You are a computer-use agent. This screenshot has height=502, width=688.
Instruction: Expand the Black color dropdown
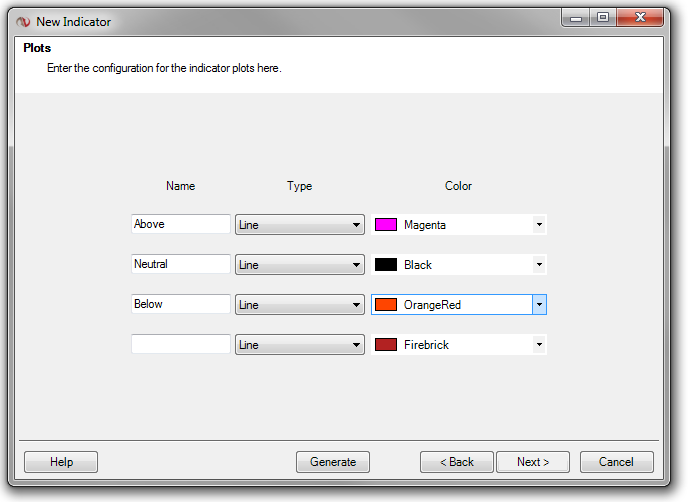pyautogui.click(x=539, y=265)
